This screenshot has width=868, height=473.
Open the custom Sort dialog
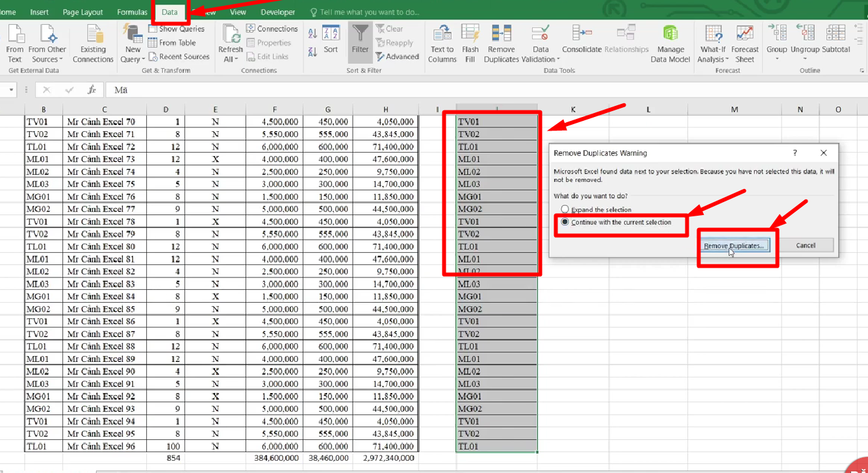pyautogui.click(x=331, y=40)
